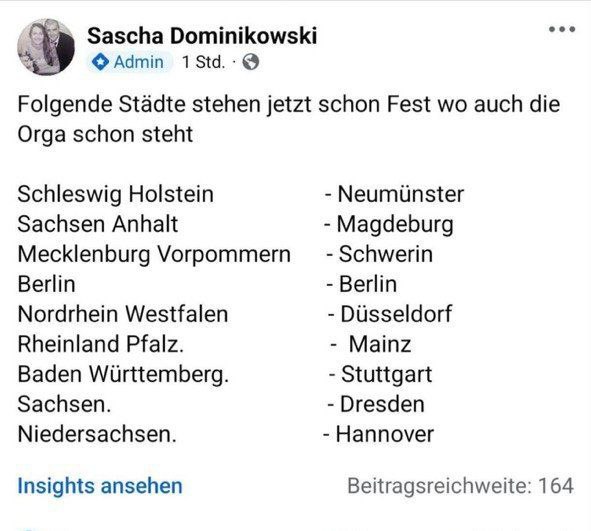
Task: Click on the word 'Düsseldorf'
Action: (x=396, y=314)
